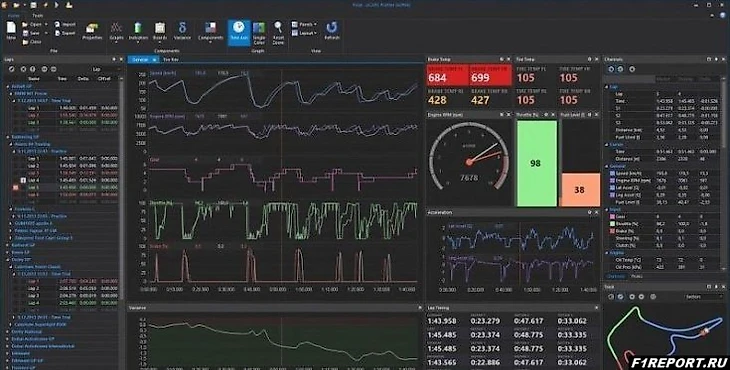Screen dimensions: 730x370
Task: Click the Boards component icon
Action: pos(160,28)
